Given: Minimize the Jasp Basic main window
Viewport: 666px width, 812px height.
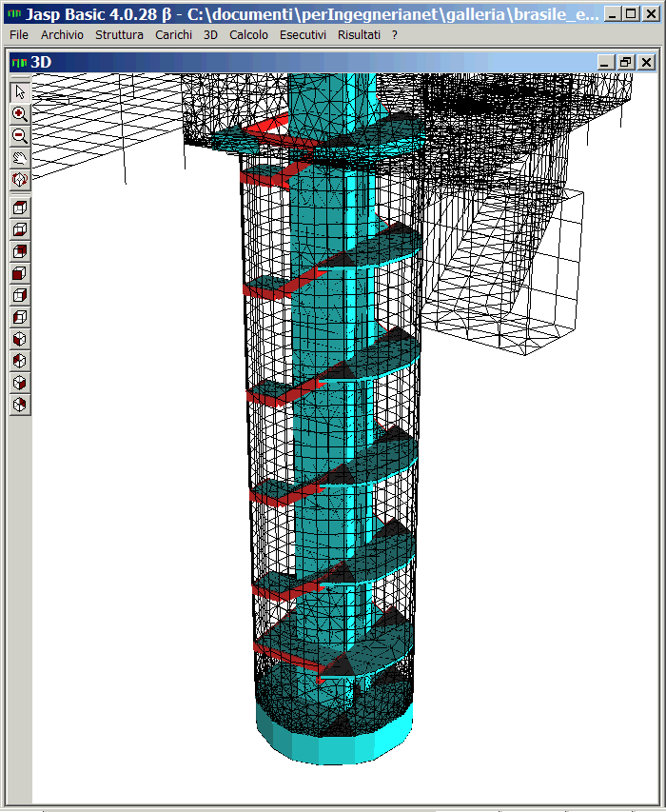Looking at the screenshot, I should point(612,14).
